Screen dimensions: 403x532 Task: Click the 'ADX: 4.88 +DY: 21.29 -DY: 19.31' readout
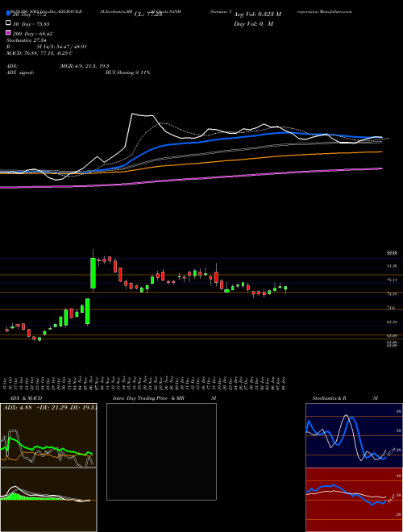pyautogui.click(x=50, y=408)
